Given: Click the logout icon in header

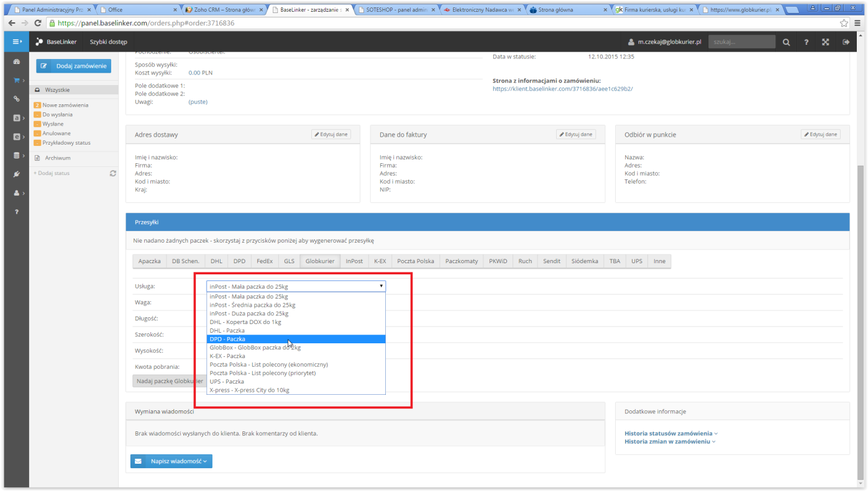Looking at the screenshot, I should click(x=846, y=42).
